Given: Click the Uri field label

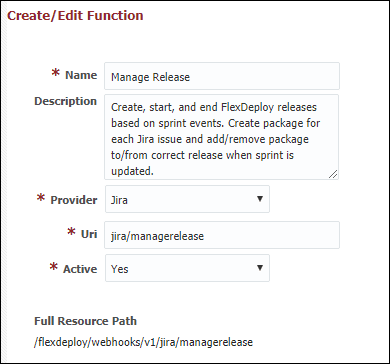Looking at the screenshot, I should pos(89,234).
